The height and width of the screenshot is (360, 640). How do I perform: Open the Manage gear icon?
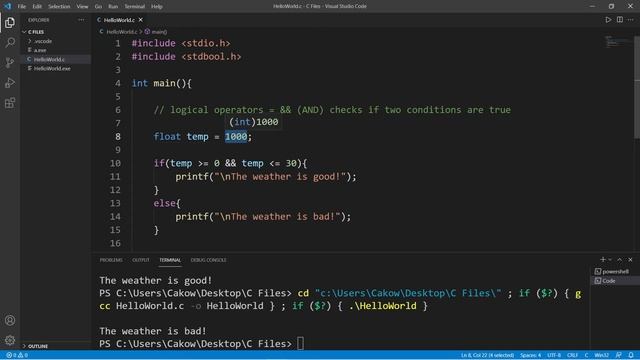coord(10,340)
